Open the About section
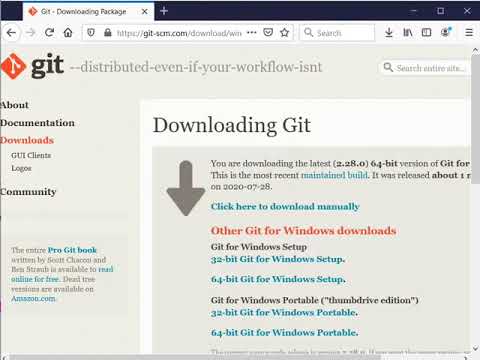The image size is (480, 360). pyautogui.click(x=14, y=105)
